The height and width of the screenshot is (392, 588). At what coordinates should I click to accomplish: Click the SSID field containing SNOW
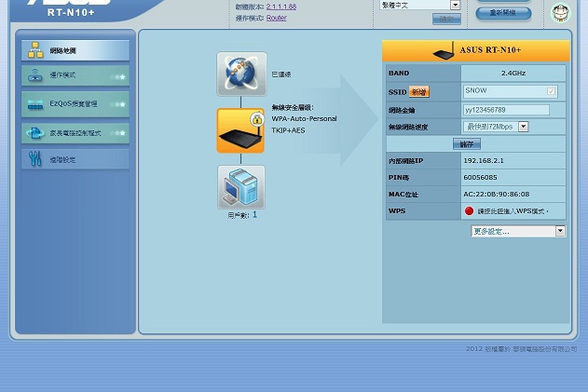tap(511, 91)
